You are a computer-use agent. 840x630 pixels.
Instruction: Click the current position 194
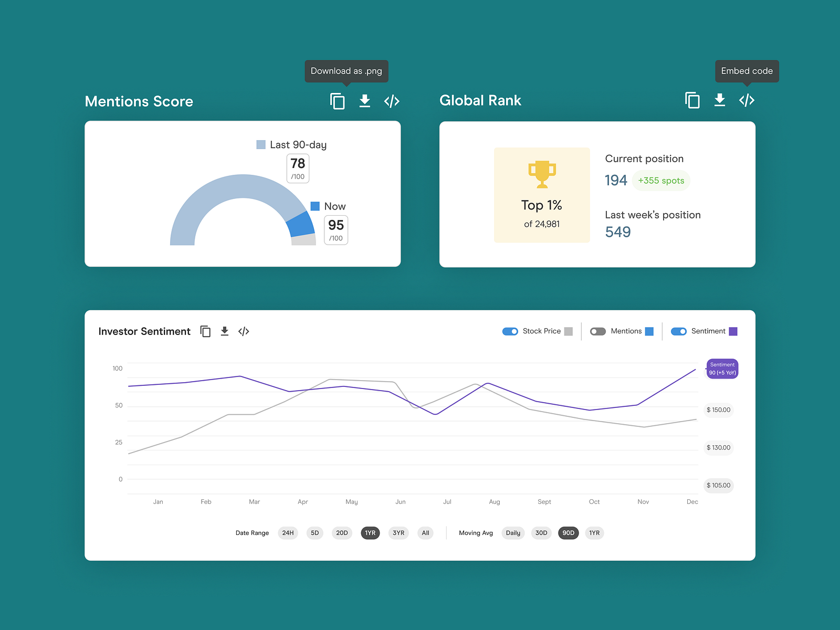click(616, 181)
